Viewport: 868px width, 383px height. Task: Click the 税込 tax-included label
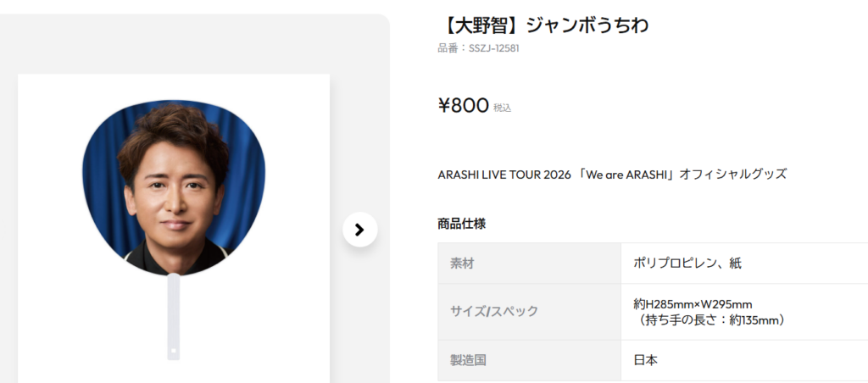(x=503, y=108)
